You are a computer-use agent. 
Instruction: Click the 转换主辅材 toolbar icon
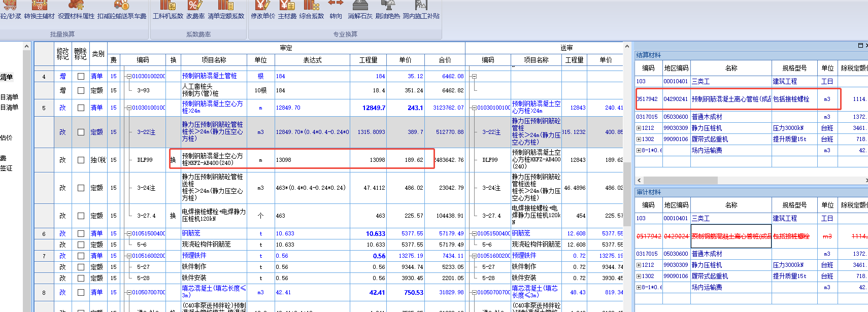point(39,5)
